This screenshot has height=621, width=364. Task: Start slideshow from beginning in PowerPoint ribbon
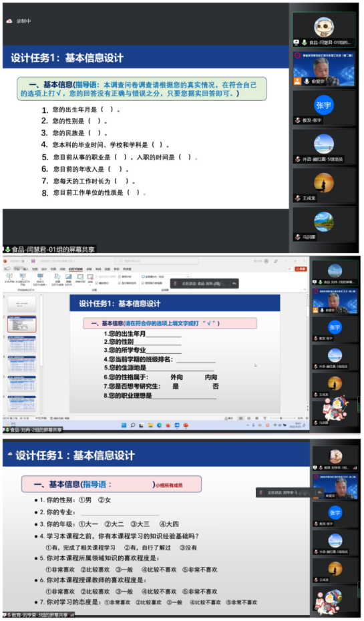(9, 278)
